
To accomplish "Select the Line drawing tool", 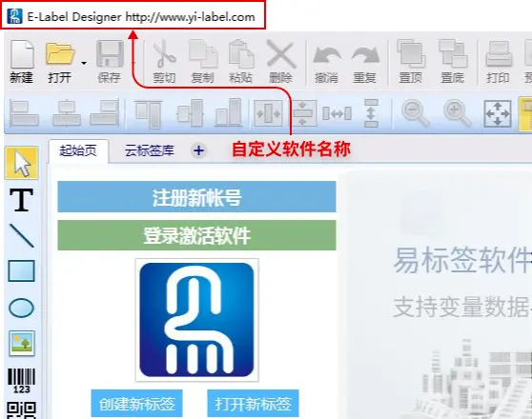I will click(21, 235).
